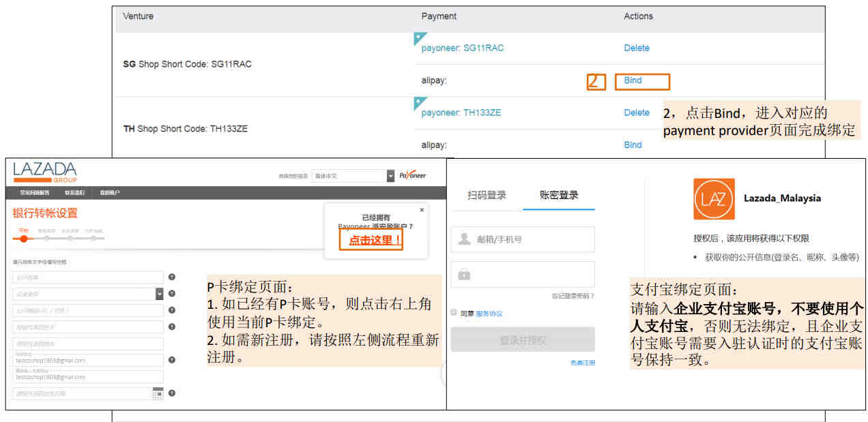The height and width of the screenshot is (422, 868).
Task: Click the alipay: label in TH row
Action: pyautogui.click(x=434, y=145)
